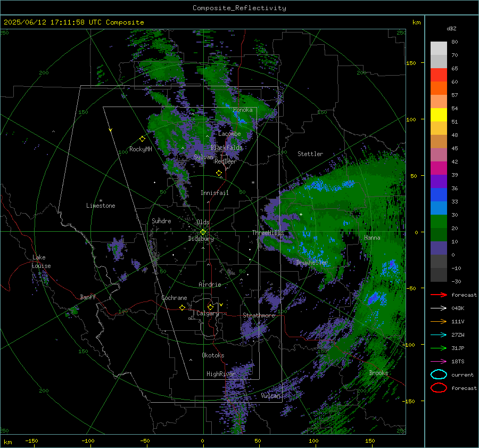This screenshot has height=448, width=479.
Task: Click the Innisfail town label
Action: tap(214, 193)
